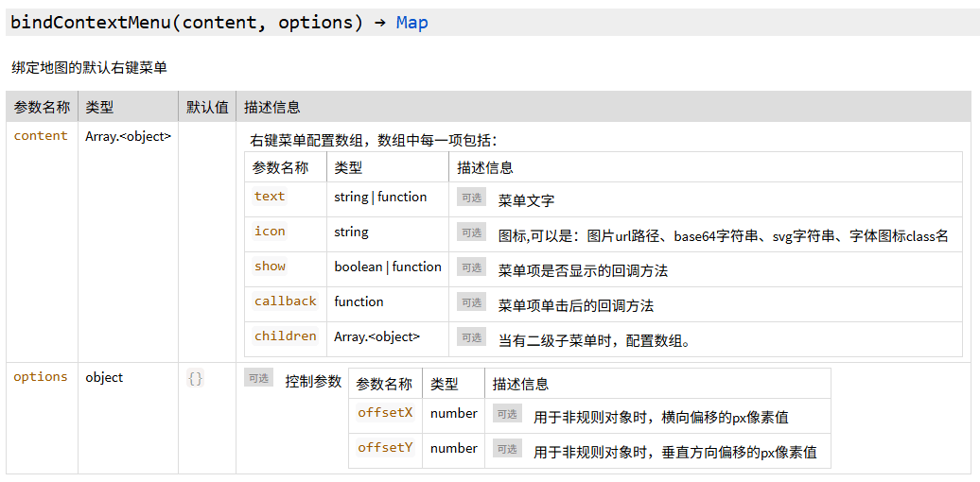Click the 可选 badge in offsetX row
980x482 pixels.
tap(507, 414)
